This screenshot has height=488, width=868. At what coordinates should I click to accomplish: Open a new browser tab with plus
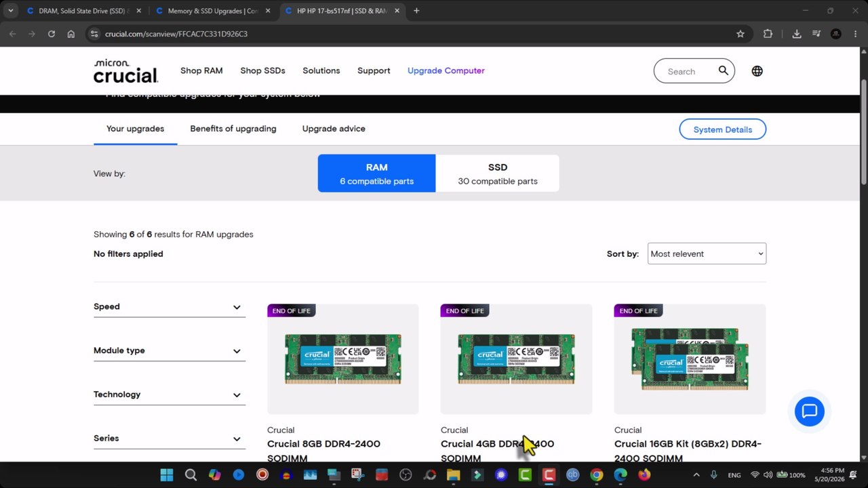pyautogui.click(x=416, y=11)
